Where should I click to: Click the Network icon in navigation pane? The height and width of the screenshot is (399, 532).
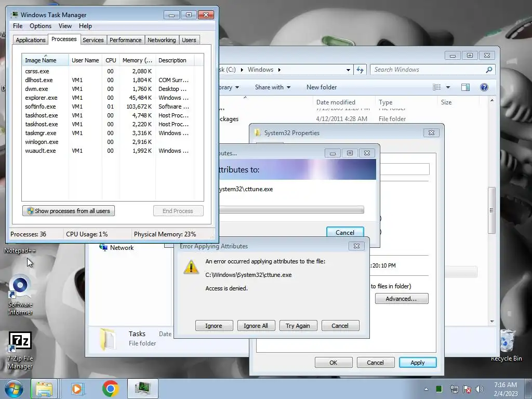coord(103,247)
